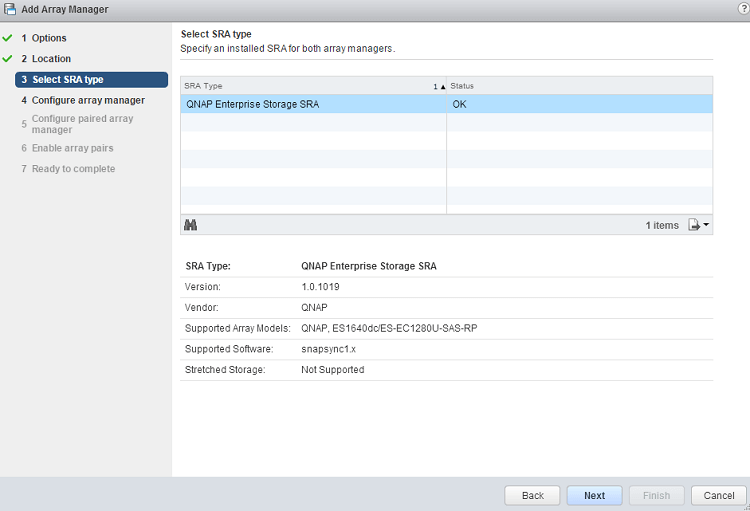Click the help question mark icon
The width and height of the screenshot is (750, 511).
[740, 9]
